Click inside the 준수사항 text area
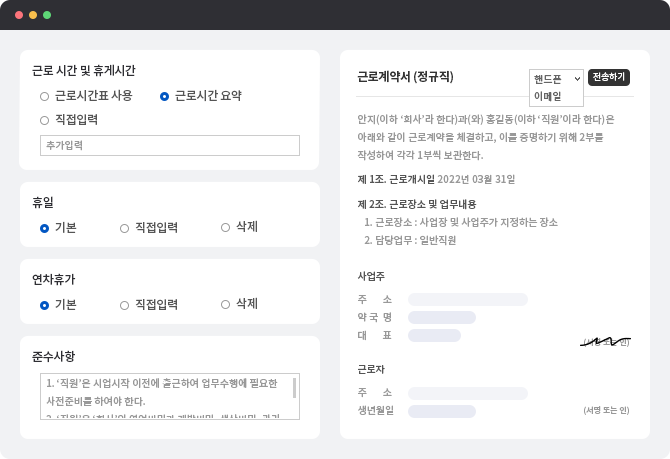Screen dimensions: 670x459 [165, 396]
